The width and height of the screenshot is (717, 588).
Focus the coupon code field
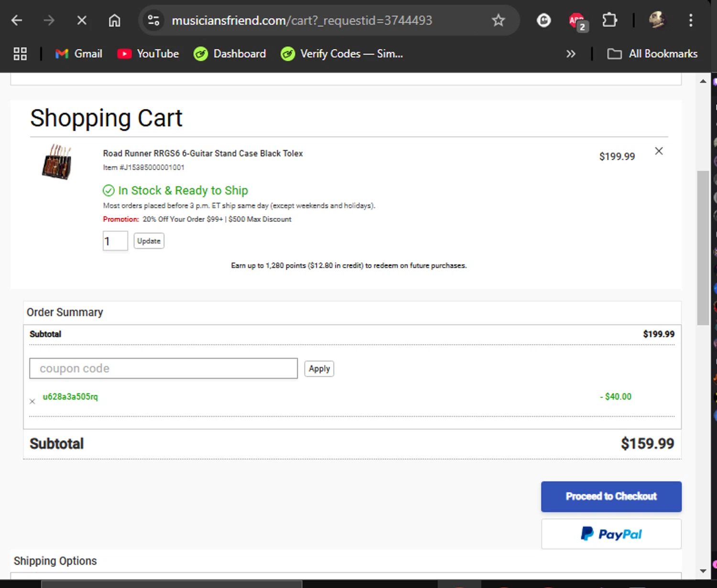pyautogui.click(x=163, y=369)
